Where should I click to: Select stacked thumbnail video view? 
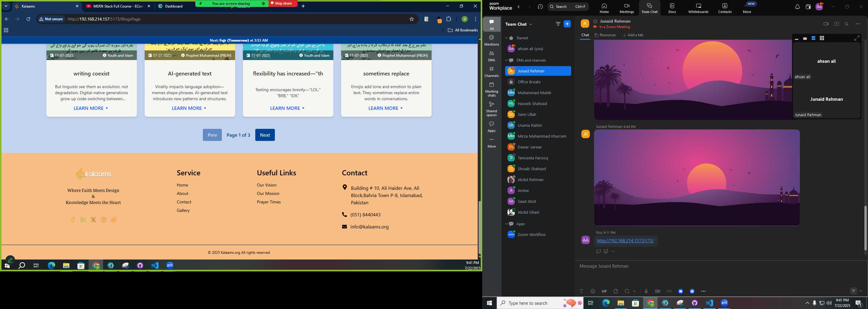coord(813,38)
